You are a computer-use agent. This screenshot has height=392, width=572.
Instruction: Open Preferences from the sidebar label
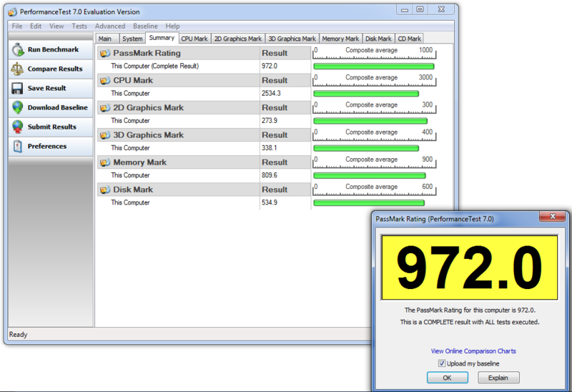(x=47, y=146)
